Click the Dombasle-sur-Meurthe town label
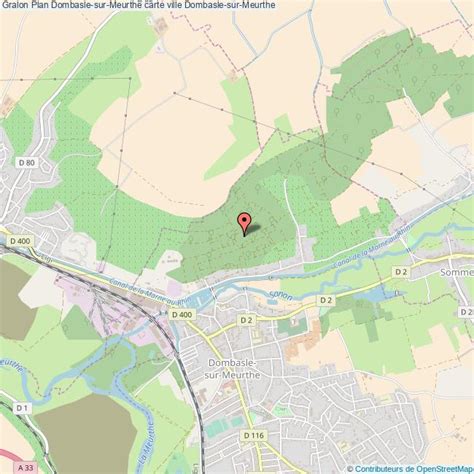This screenshot has width=474, height=474. pos(232,368)
